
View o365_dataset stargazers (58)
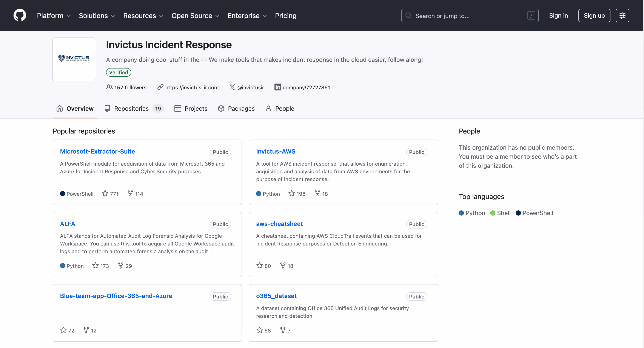click(263, 330)
